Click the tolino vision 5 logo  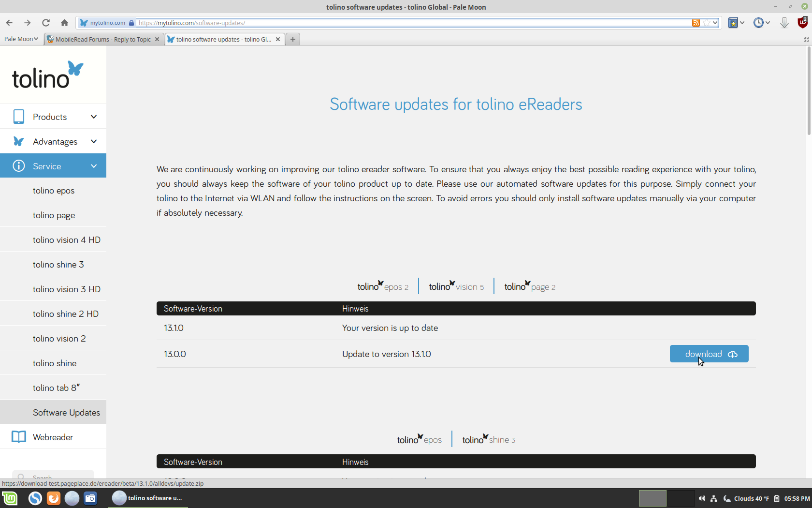[x=456, y=286]
